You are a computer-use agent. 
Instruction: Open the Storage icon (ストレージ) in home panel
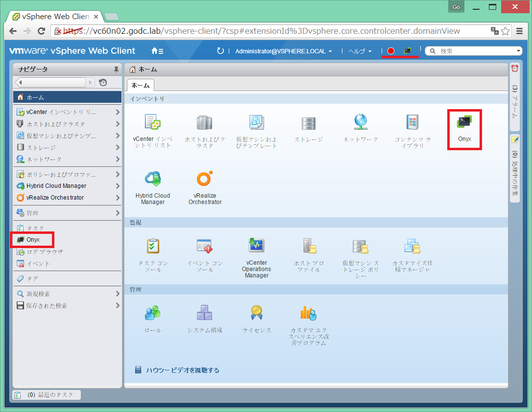click(309, 123)
